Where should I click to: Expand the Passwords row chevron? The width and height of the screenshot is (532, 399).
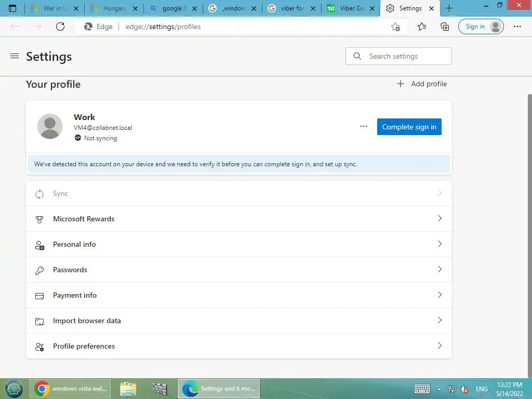(x=440, y=269)
